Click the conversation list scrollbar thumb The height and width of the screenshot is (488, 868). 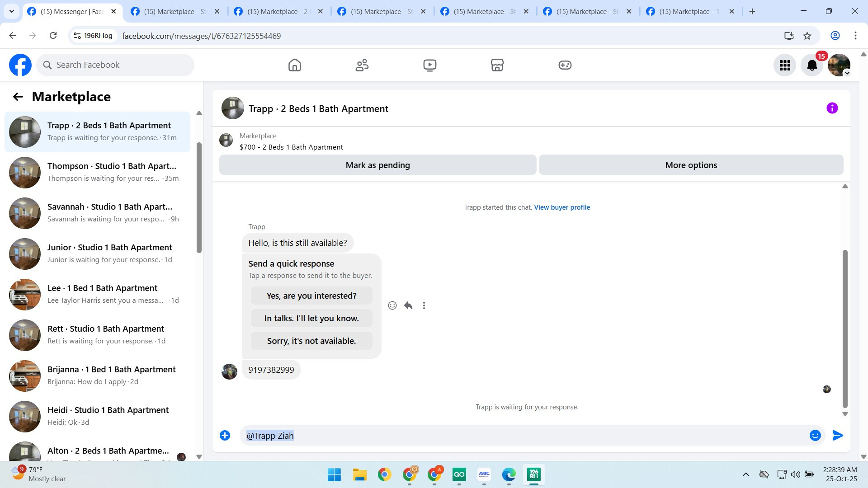coord(199,197)
